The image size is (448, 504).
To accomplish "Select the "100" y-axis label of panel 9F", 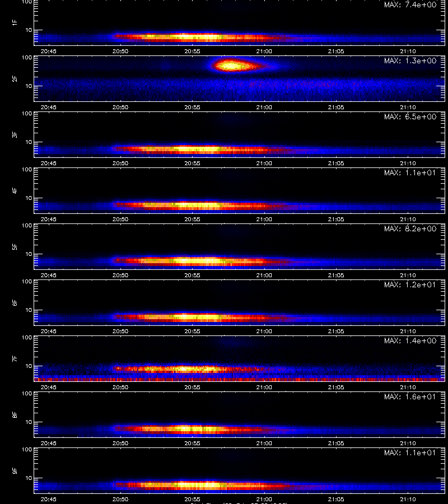I will pos(27,449).
